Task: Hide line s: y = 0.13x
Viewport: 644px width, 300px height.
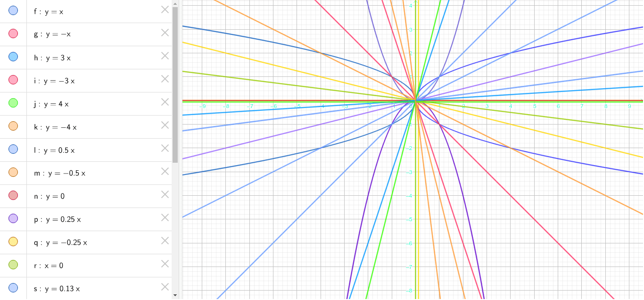Action: coord(13,288)
